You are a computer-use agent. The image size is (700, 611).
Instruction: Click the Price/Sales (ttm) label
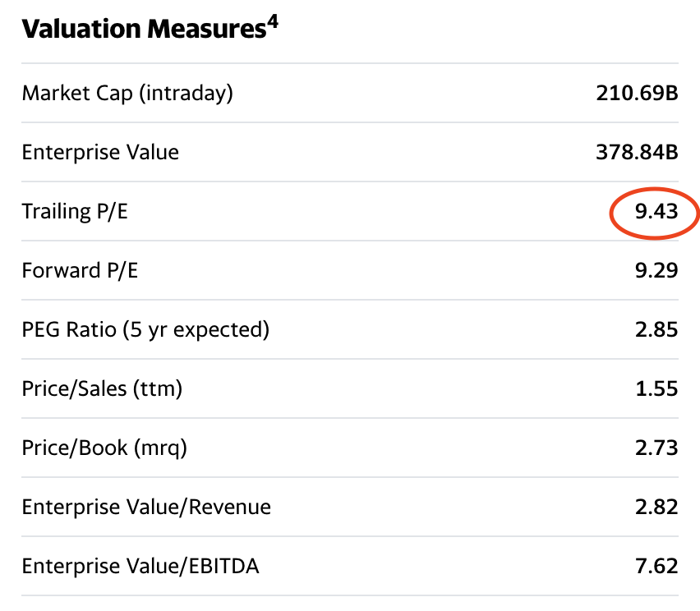pos(102,388)
